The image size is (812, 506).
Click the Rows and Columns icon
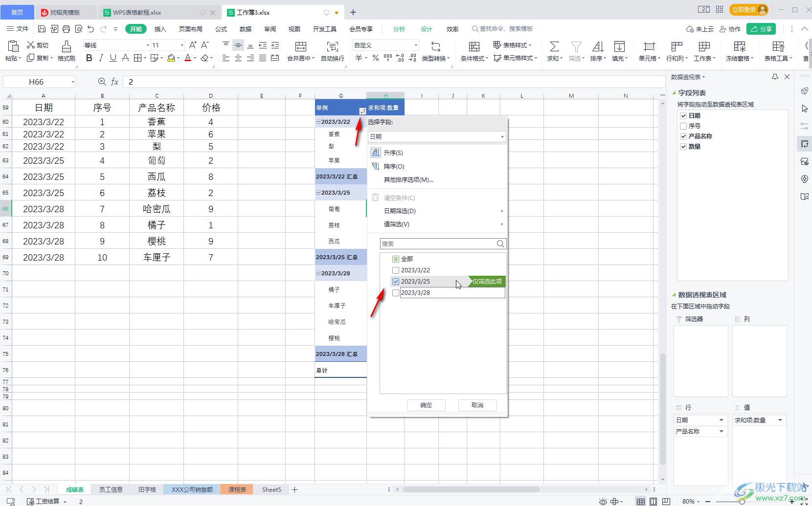(677, 46)
